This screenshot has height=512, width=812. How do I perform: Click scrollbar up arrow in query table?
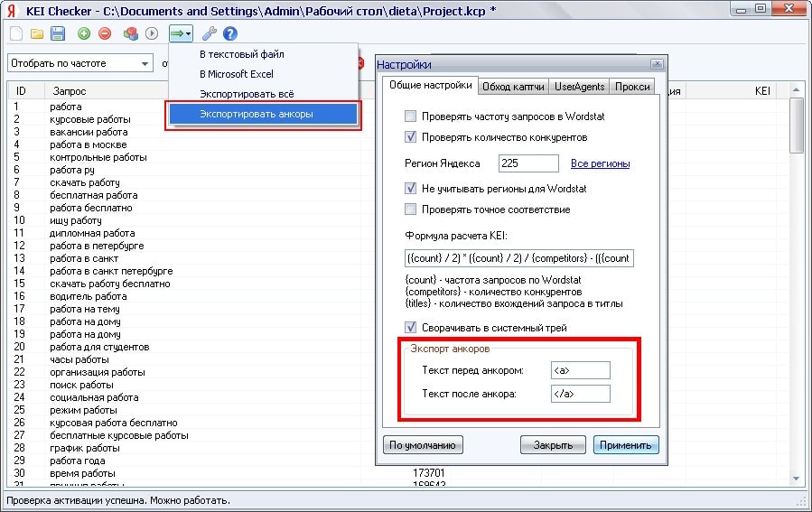[796, 90]
